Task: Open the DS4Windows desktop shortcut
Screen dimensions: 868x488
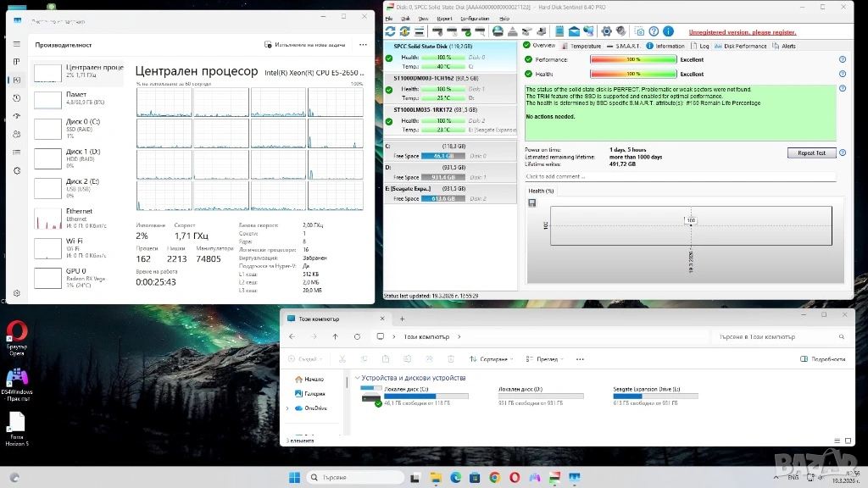Action: tap(16, 376)
